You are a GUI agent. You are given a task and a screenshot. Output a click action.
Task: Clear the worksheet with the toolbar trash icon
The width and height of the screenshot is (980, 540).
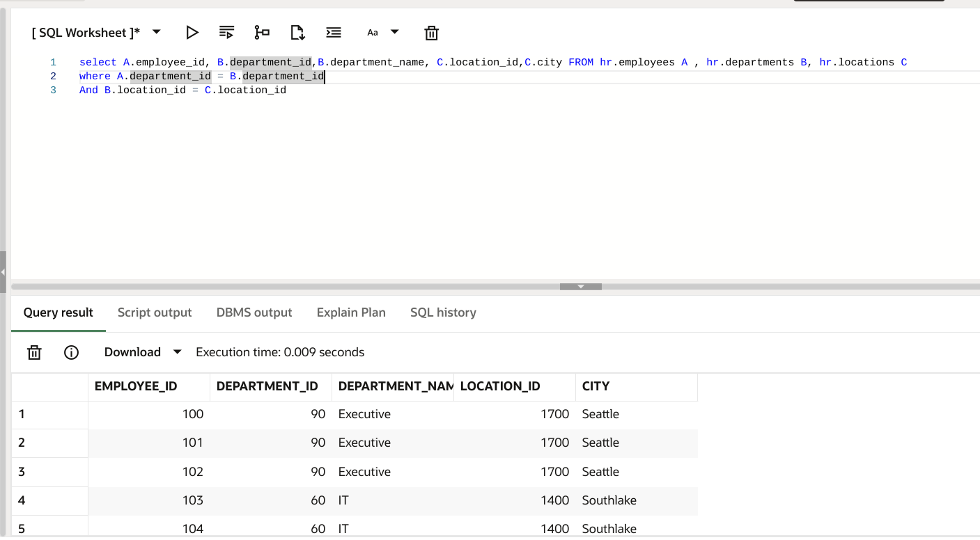click(432, 33)
